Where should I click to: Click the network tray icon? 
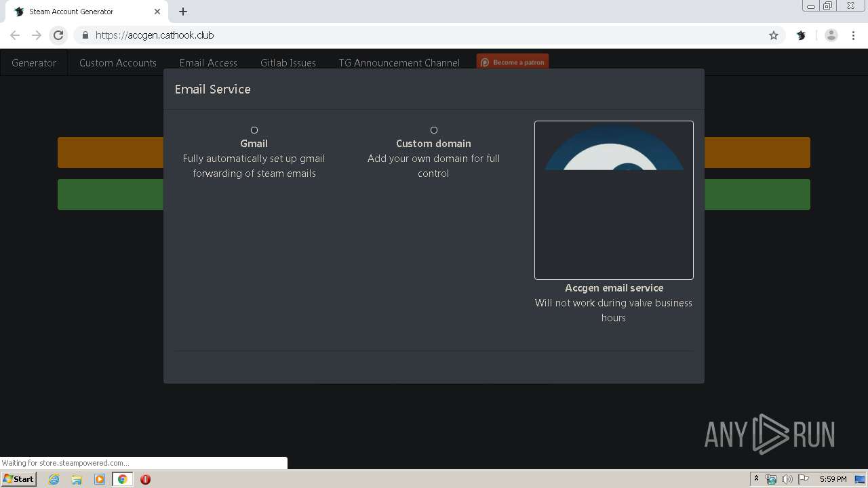(x=771, y=479)
